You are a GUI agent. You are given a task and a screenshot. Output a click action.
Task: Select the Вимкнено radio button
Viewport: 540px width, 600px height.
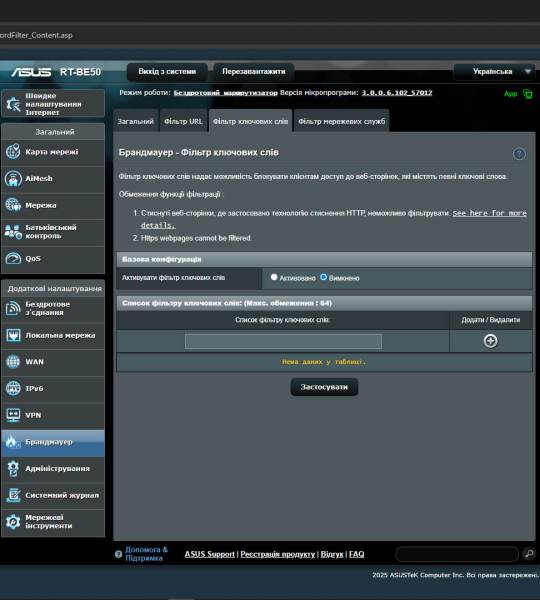coord(323,277)
